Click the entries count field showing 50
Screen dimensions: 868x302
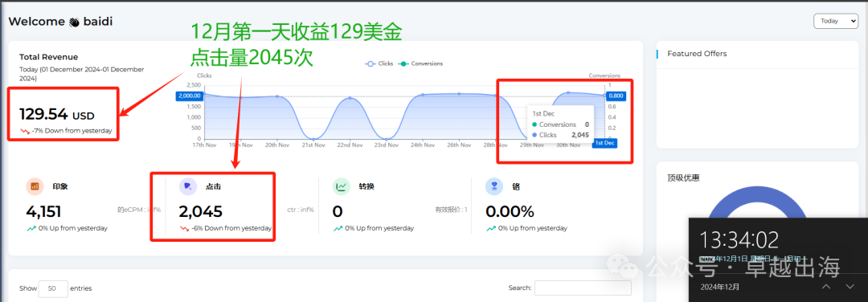click(x=53, y=288)
